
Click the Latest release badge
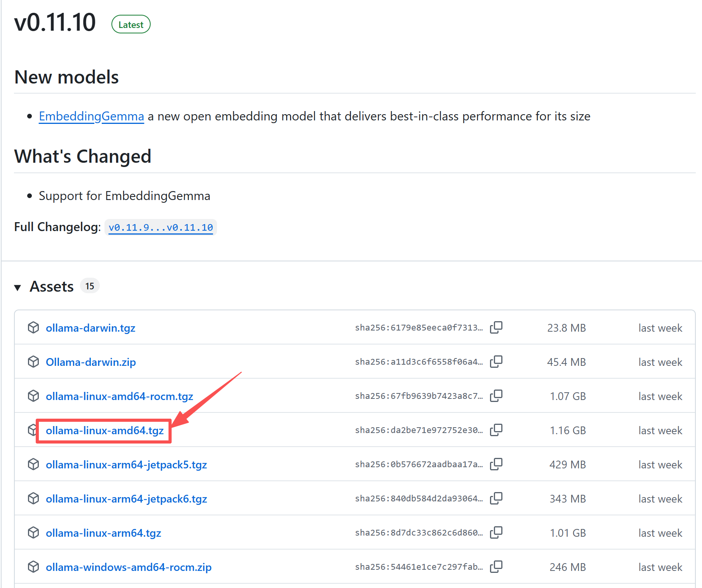[131, 24]
